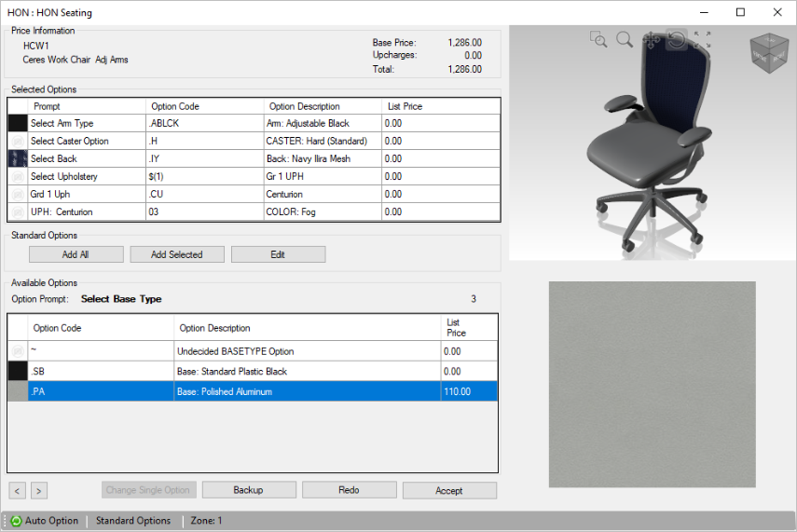
Task: Select the Select Upholstery prompt row
Action: (x=254, y=176)
